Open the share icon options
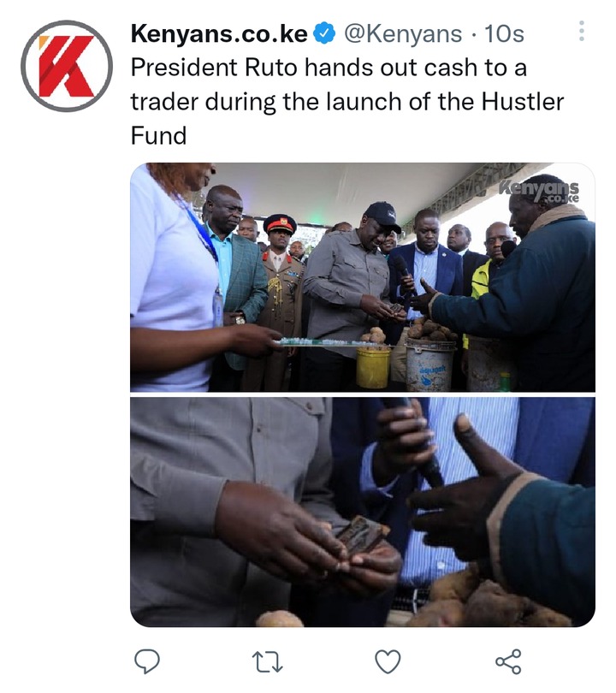Viewport: 616px width, 693px height. (508, 661)
